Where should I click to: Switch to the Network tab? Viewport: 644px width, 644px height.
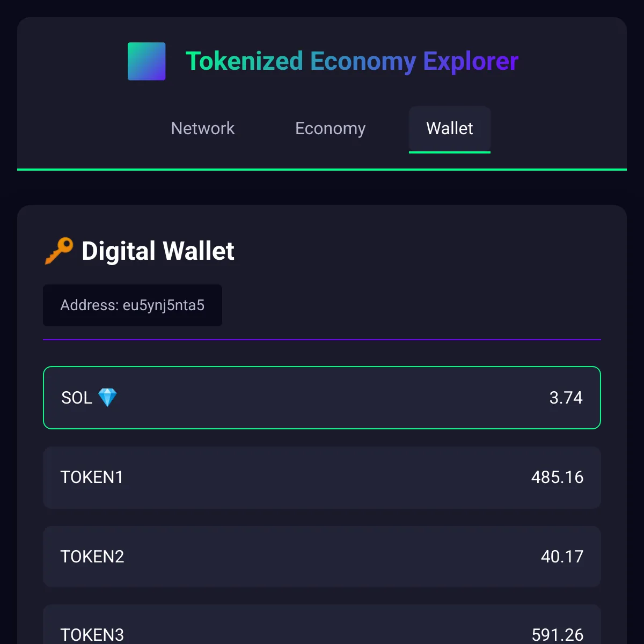[x=202, y=129]
